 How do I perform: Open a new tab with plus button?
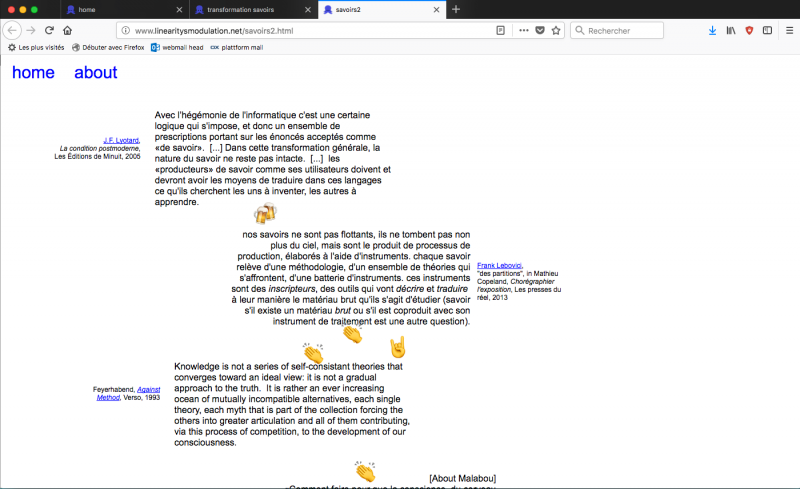[456, 9]
